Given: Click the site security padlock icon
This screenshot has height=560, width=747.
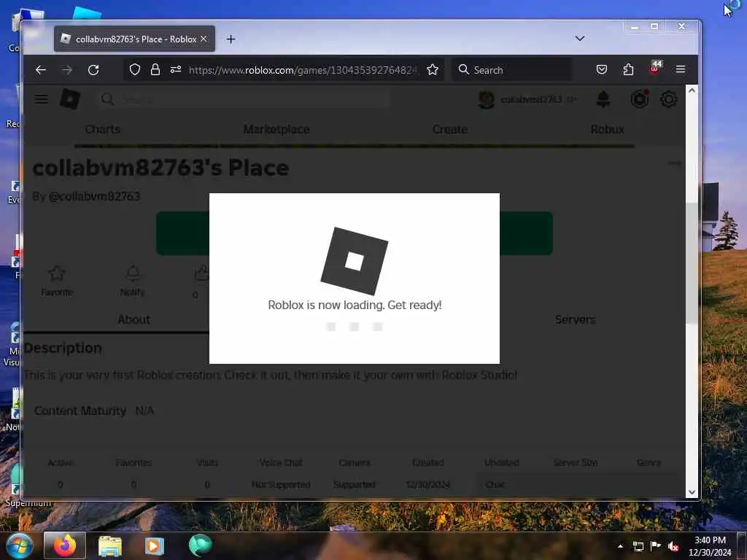Looking at the screenshot, I should 155,69.
